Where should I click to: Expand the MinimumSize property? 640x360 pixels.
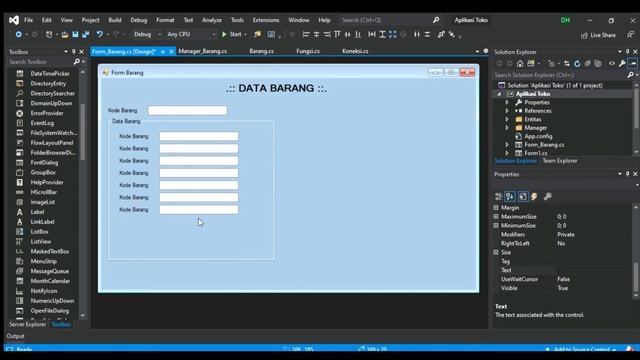pyautogui.click(x=496, y=226)
